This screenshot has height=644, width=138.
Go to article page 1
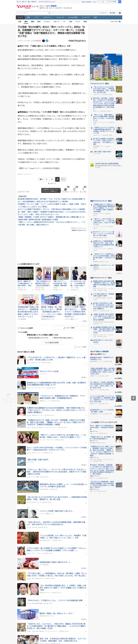coord(47,179)
